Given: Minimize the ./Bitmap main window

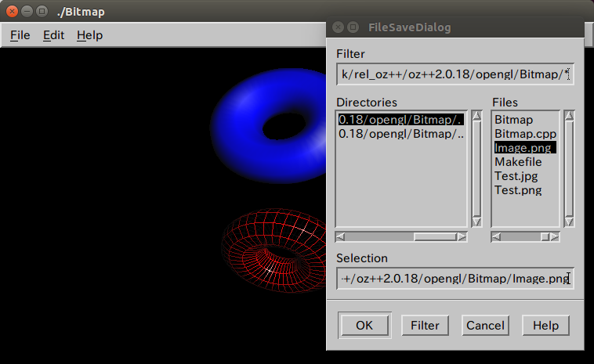Looking at the screenshot, I should coord(27,12).
